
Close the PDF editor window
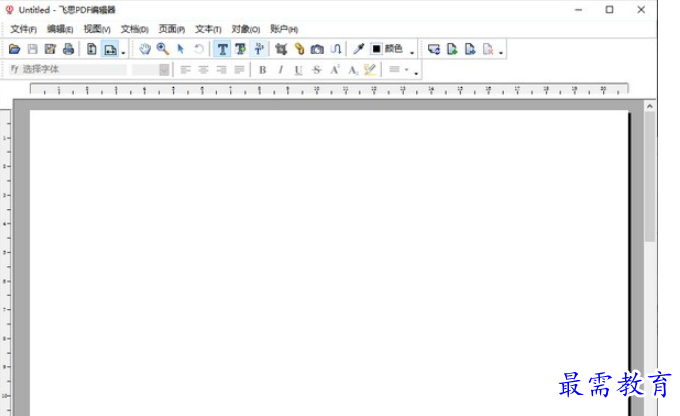pos(641,10)
